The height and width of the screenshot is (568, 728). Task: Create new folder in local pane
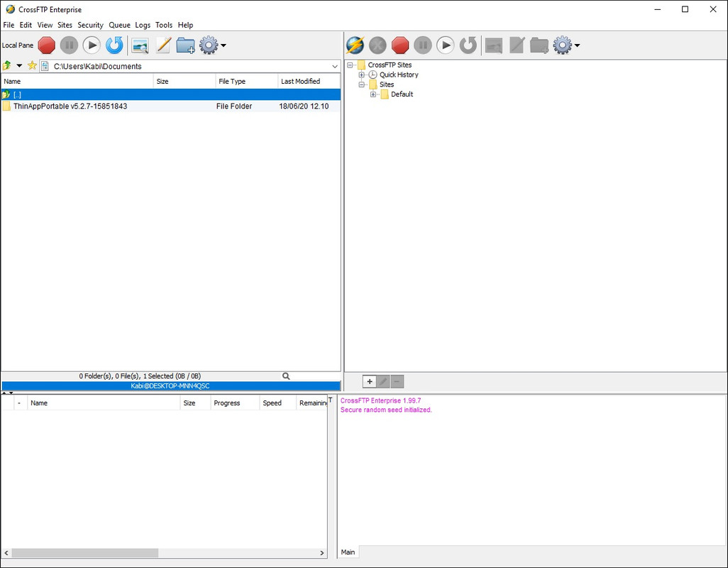pyautogui.click(x=185, y=45)
